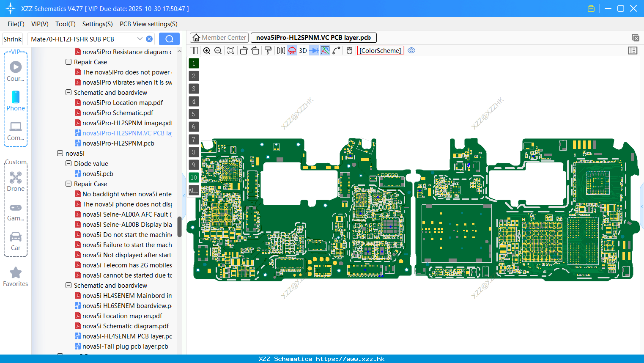Open Favorites
The height and width of the screenshot is (363, 644).
click(16, 277)
